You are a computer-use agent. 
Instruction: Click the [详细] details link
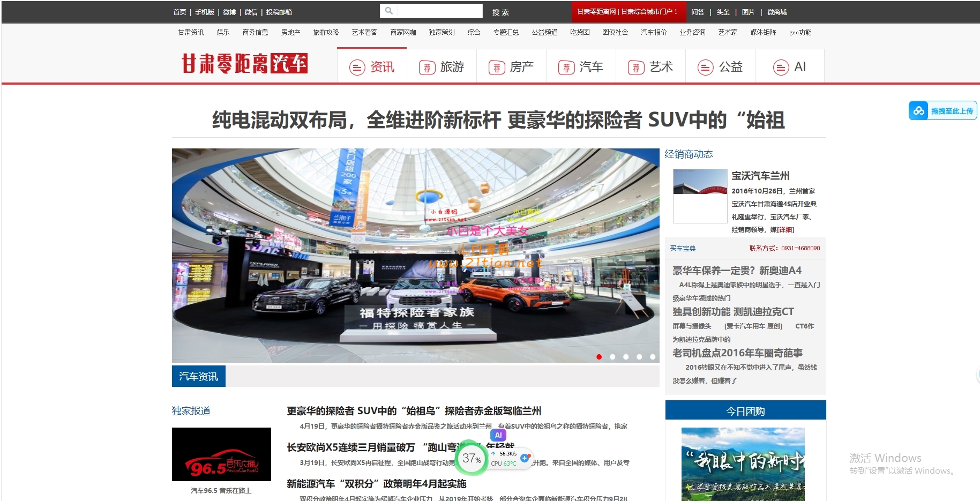[786, 230]
